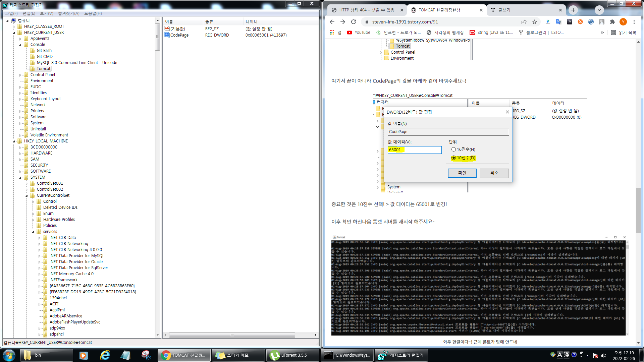Image resolution: width=644 pixels, height=362 pixels.
Task: Open Chrome apps grid shortcut
Action: [x=332, y=33]
